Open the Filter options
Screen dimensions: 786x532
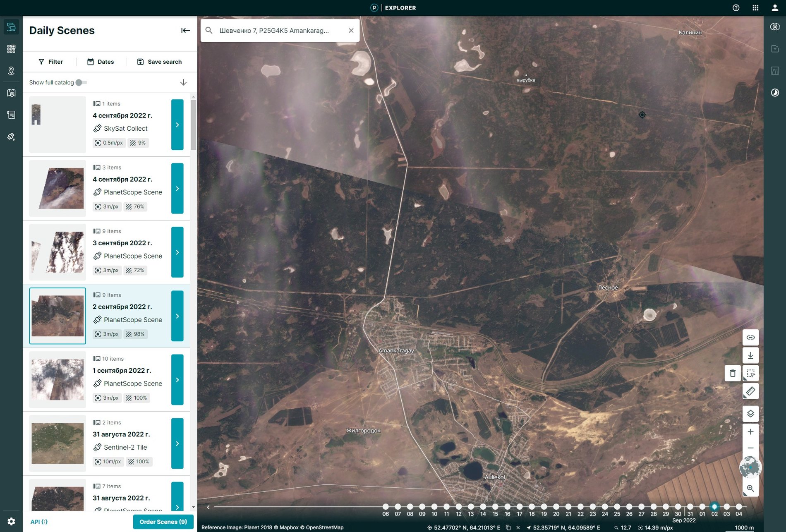point(50,62)
